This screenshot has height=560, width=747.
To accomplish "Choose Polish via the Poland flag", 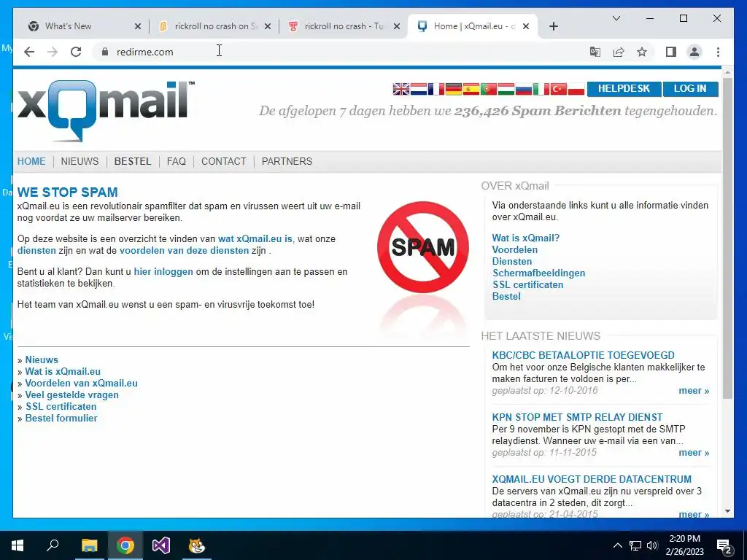I will point(576,89).
